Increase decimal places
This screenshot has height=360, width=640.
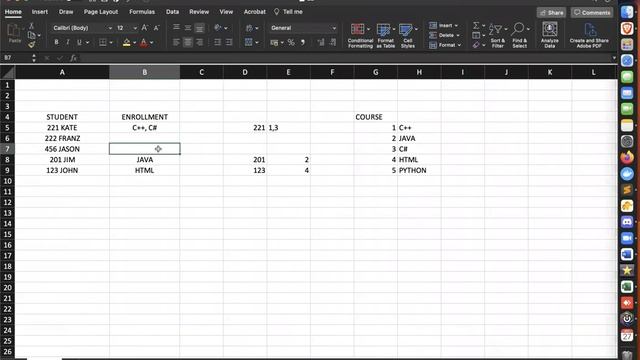click(321, 42)
